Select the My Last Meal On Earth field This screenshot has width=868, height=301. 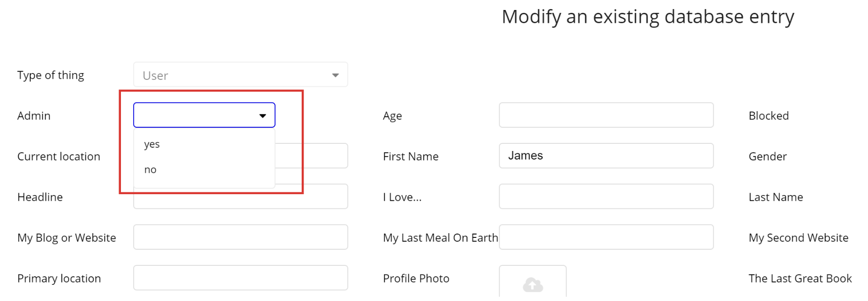click(606, 237)
